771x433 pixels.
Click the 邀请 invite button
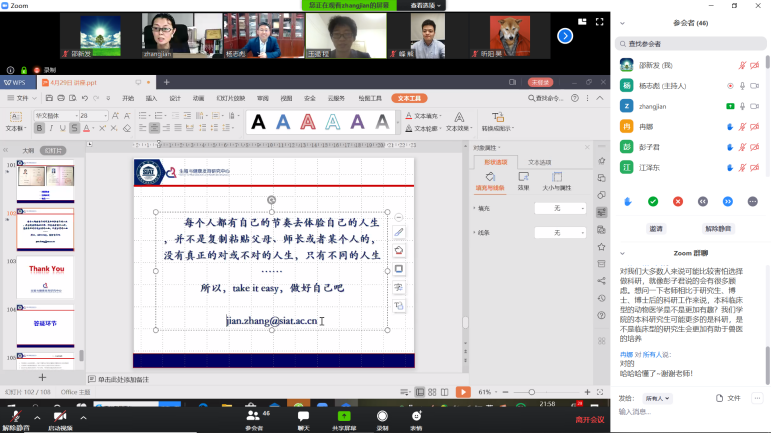[656, 229]
